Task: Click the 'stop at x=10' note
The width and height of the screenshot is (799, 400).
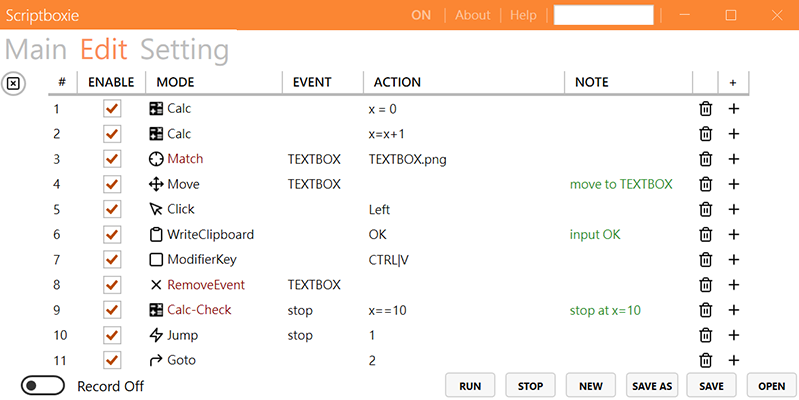Action: click(x=605, y=310)
